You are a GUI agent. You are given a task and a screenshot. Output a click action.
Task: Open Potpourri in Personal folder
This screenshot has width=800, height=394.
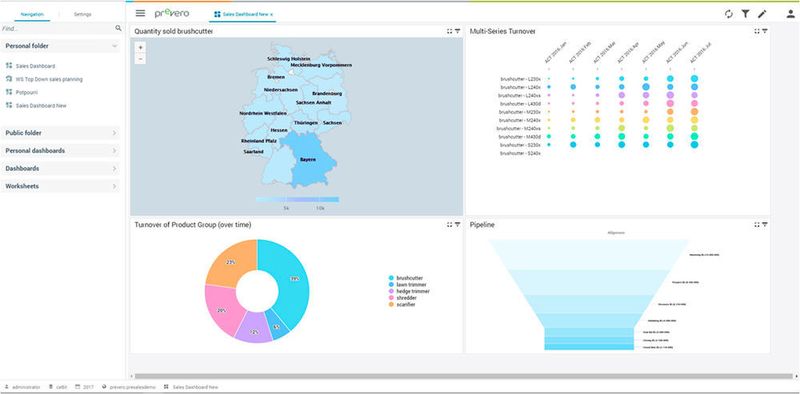point(27,93)
